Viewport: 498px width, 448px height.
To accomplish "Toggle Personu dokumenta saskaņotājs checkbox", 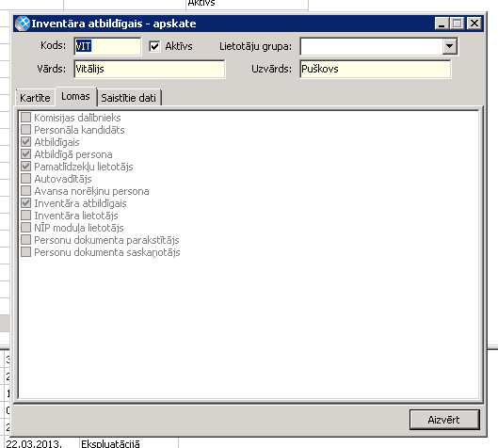I will point(25,252).
